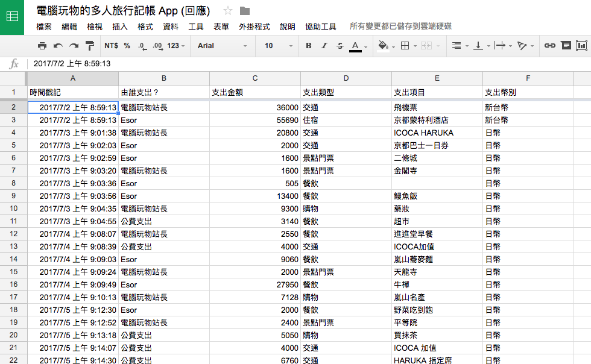The image size is (591, 364).
Task: Toggle bold formatting
Action: coord(309,46)
